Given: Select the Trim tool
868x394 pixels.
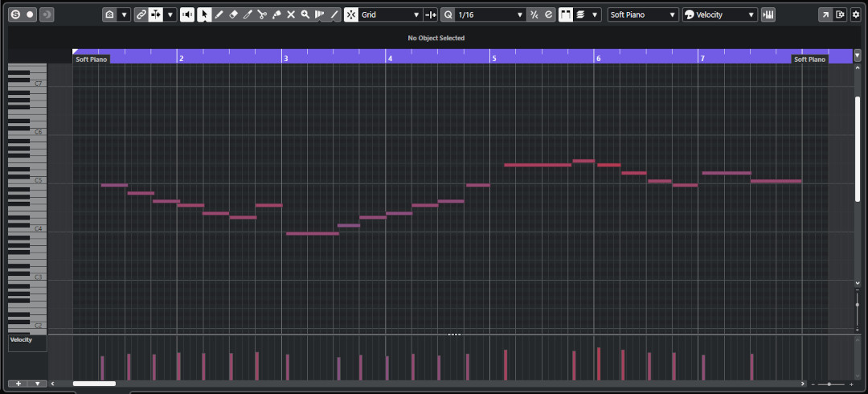Looking at the screenshot, I should pyautogui.click(x=248, y=15).
